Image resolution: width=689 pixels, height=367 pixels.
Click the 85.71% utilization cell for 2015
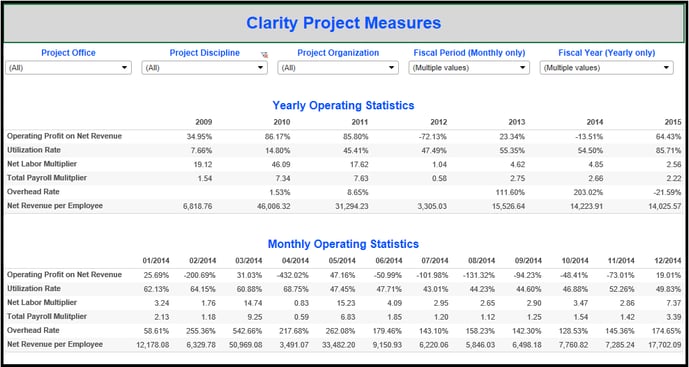[669, 151]
